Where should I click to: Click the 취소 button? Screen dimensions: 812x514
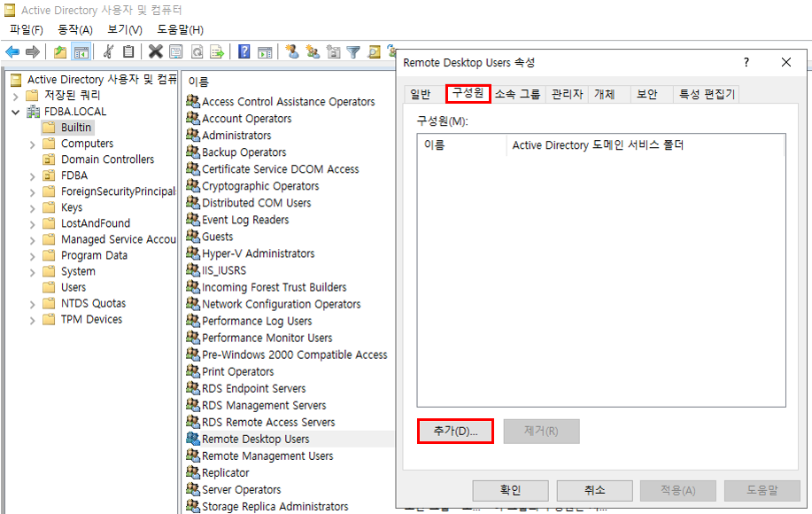(594, 490)
